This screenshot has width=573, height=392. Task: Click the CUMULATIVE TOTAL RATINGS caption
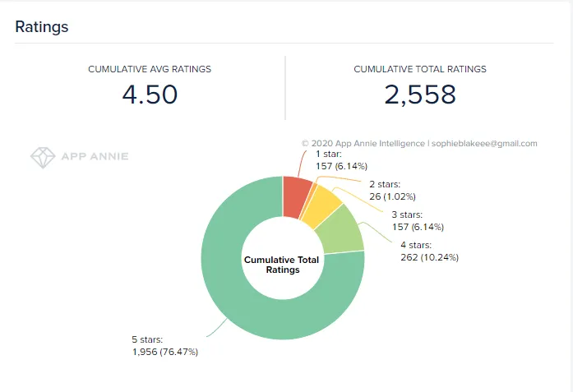pos(420,69)
